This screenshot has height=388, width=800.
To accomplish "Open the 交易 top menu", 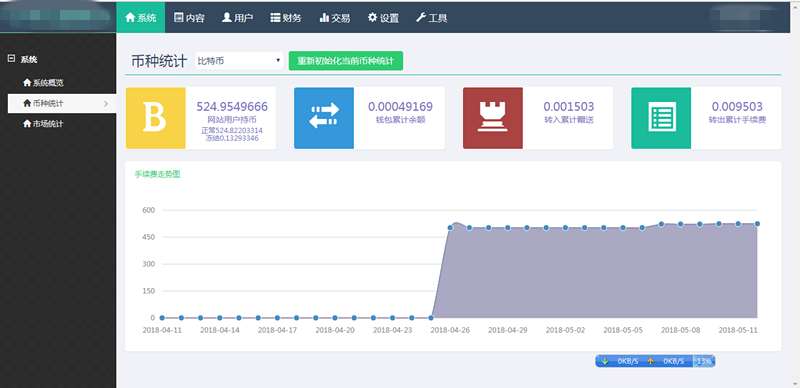I will (335, 18).
